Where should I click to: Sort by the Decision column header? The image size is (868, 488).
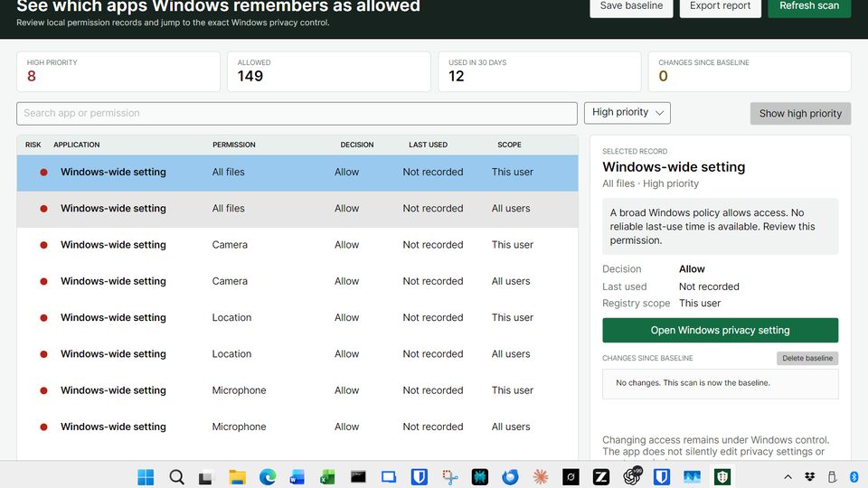[x=356, y=145]
